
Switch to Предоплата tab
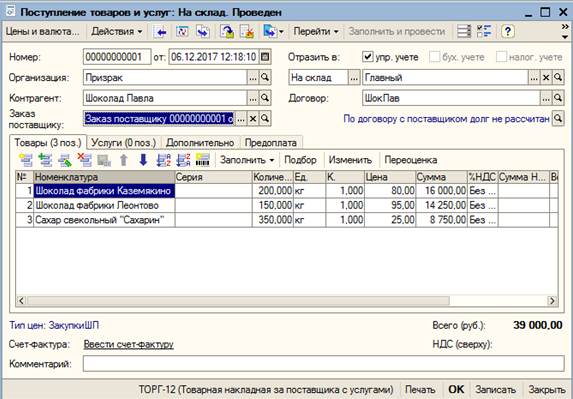[x=271, y=142]
